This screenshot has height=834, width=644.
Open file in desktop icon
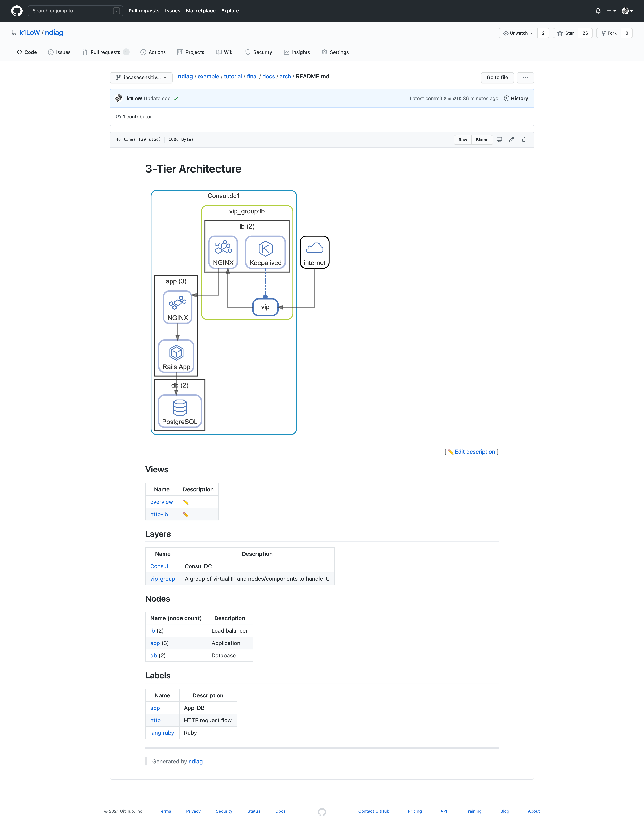[x=499, y=139]
